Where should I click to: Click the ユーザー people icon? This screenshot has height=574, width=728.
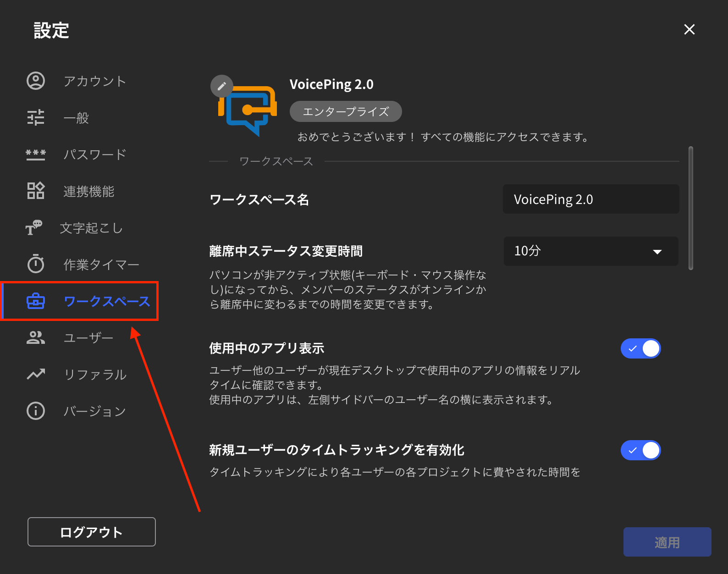click(36, 338)
